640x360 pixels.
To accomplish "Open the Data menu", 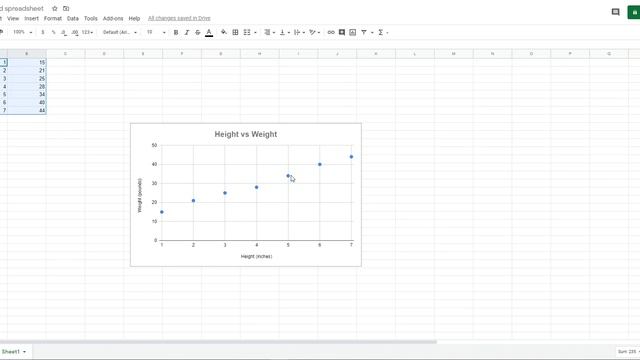I will pyautogui.click(x=73, y=18).
